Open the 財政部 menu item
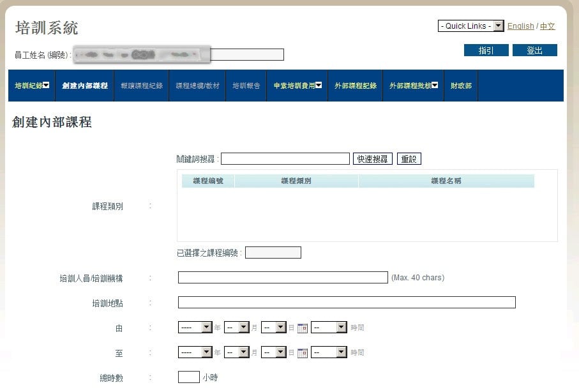The image size is (579, 392). pyautogui.click(x=461, y=86)
